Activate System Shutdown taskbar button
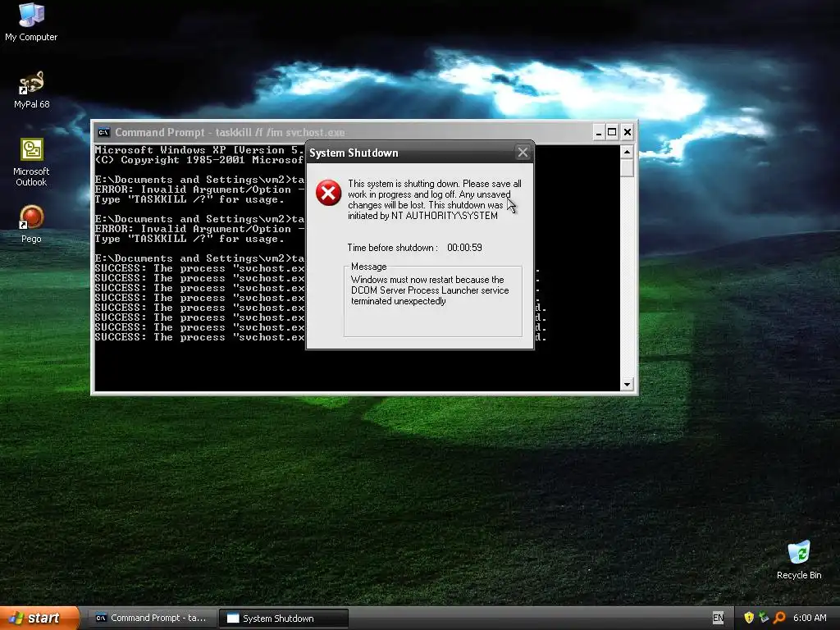This screenshot has height=630, width=840. (283, 618)
